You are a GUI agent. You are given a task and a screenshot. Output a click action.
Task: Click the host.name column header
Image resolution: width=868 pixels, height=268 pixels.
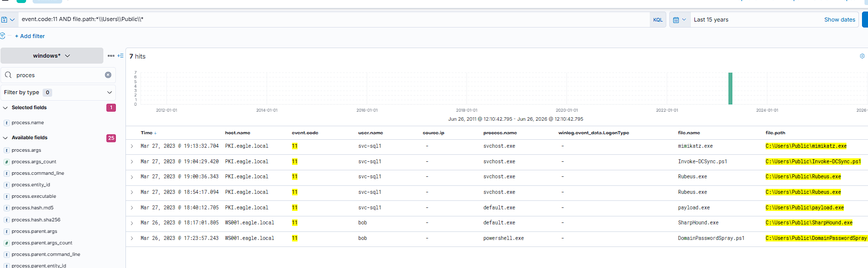[x=237, y=133]
